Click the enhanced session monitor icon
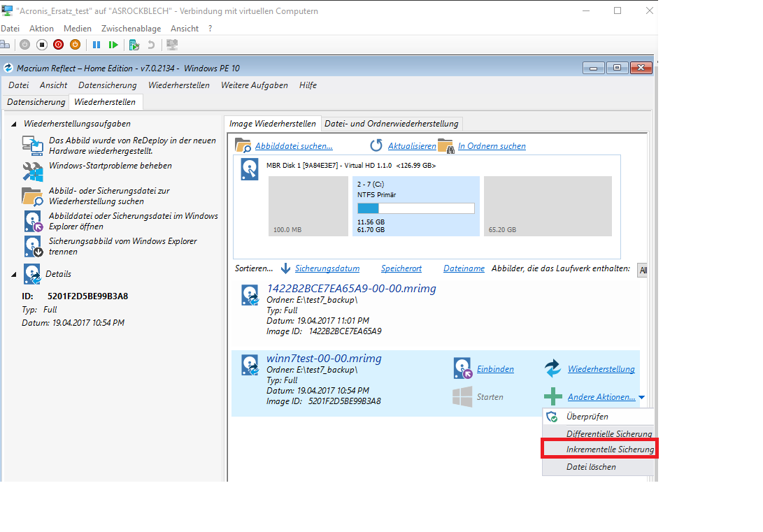 (172, 45)
